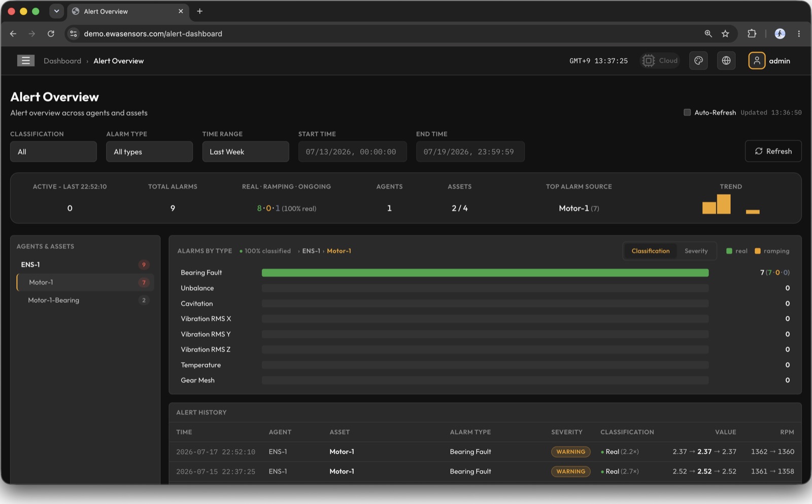Click the Cloud chip icon
This screenshot has height=504, width=812.
649,61
